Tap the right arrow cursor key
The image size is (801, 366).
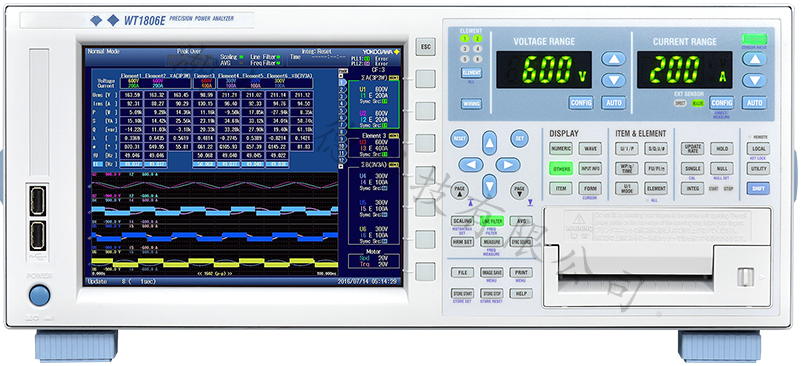click(508, 165)
